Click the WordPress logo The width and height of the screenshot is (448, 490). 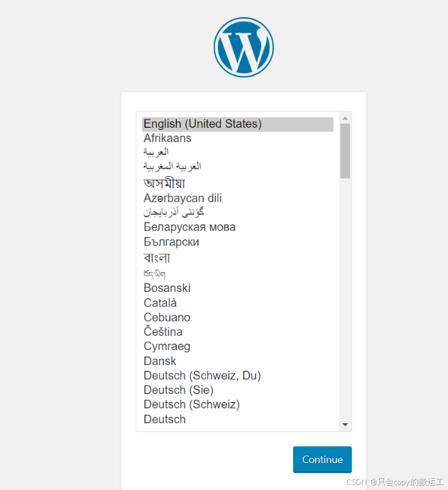[x=244, y=47]
